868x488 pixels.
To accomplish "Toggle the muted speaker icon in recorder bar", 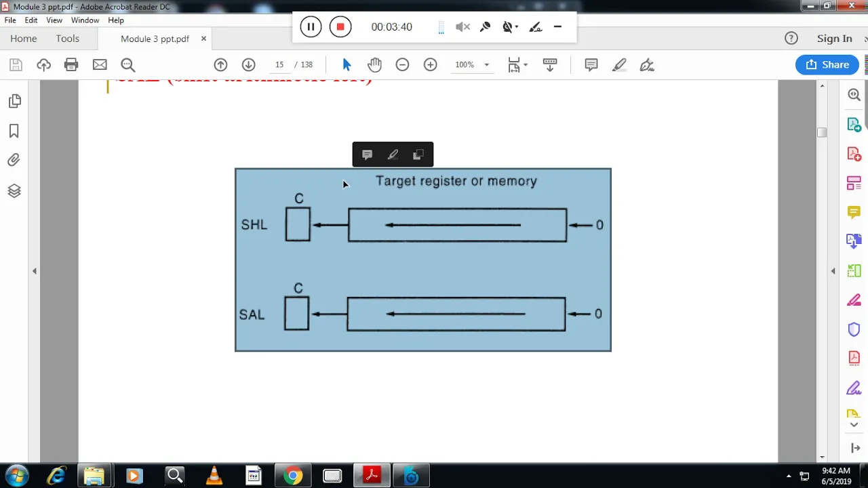I will point(462,27).
